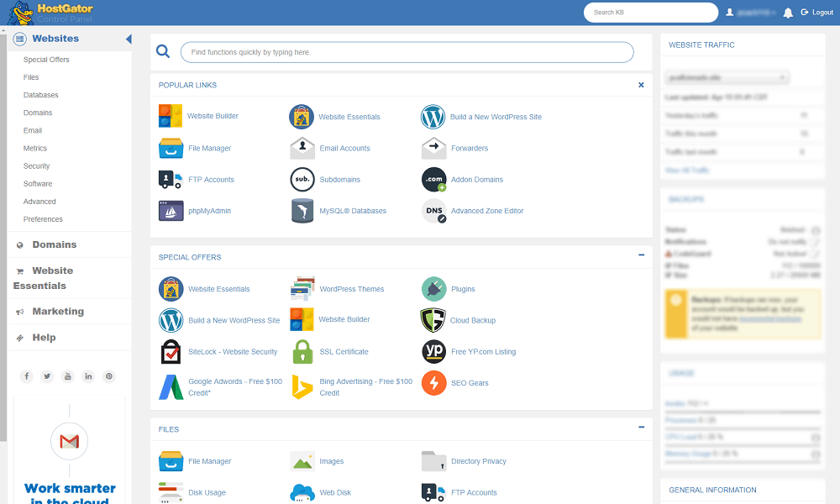Open Website Builder icon in Popular Links
This screenshot has width=840, height=504.
171,116
